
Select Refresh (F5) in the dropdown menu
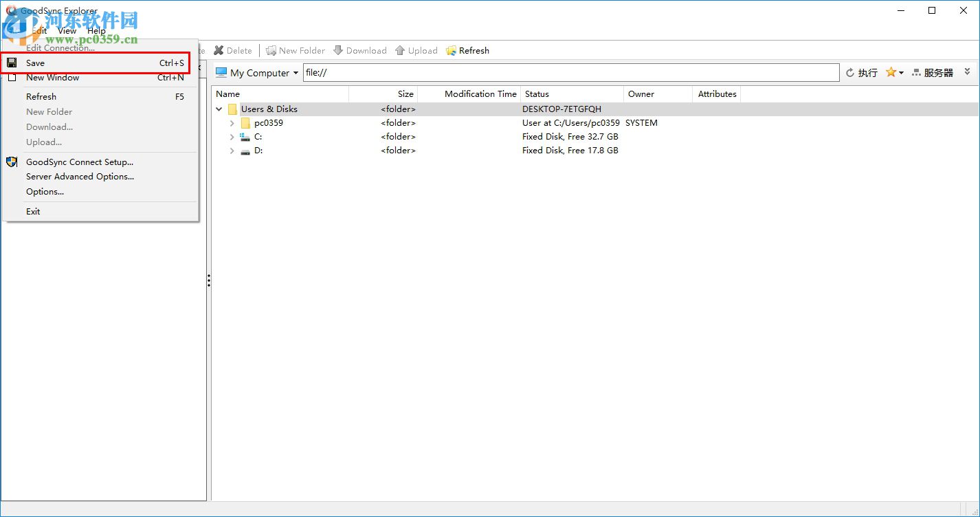coord(100,97)
